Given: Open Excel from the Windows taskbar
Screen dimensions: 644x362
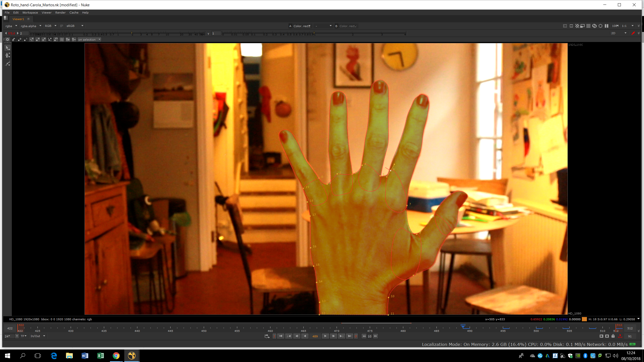Looking at the screenshot, I should [100, 356].
